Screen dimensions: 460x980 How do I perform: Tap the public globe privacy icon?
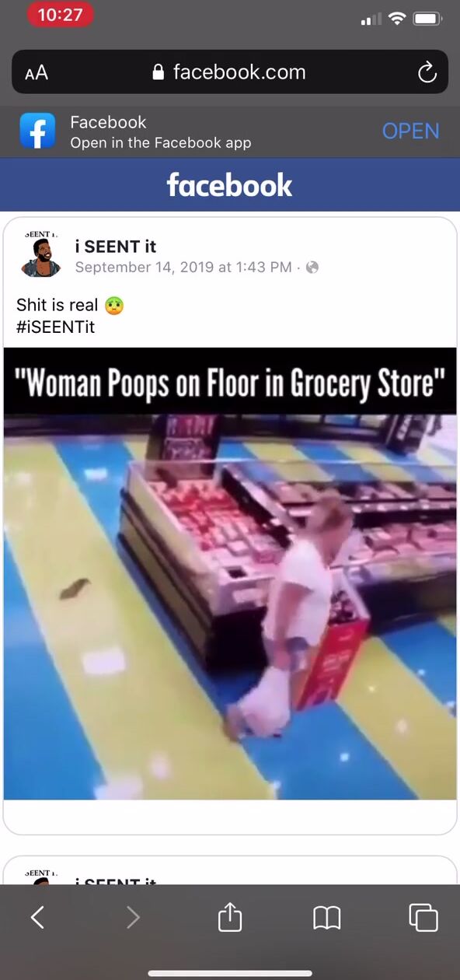coord(312,268)
